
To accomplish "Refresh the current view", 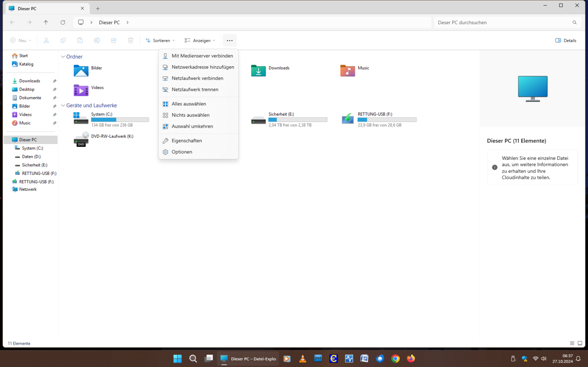I will pyautogui.click(x=62, y=23).
